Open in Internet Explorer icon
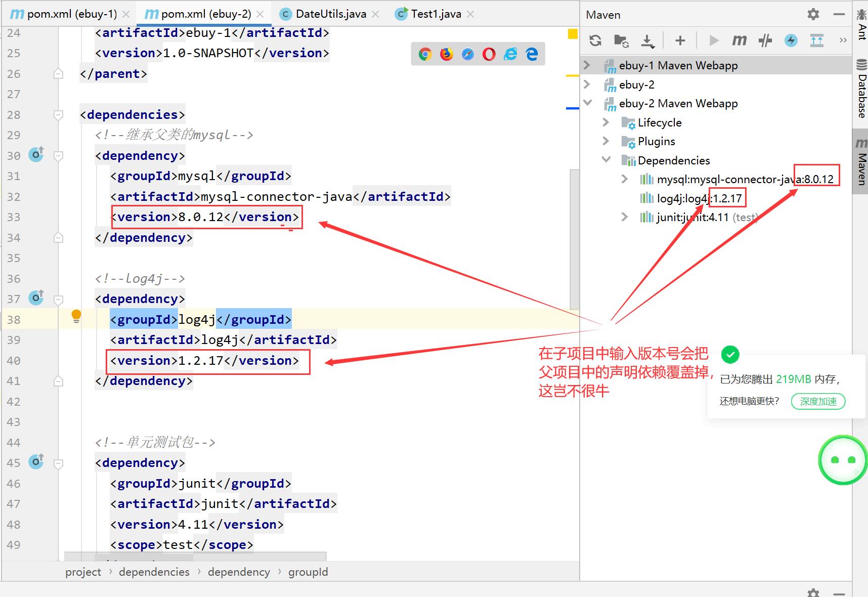The image size is (868, 597). 510,54
